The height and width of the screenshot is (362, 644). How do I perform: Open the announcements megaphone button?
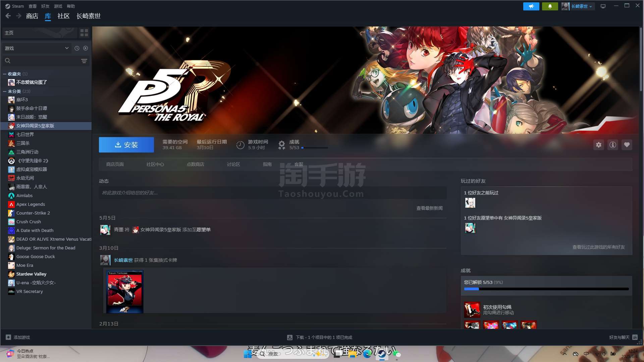tap(531, 6)
